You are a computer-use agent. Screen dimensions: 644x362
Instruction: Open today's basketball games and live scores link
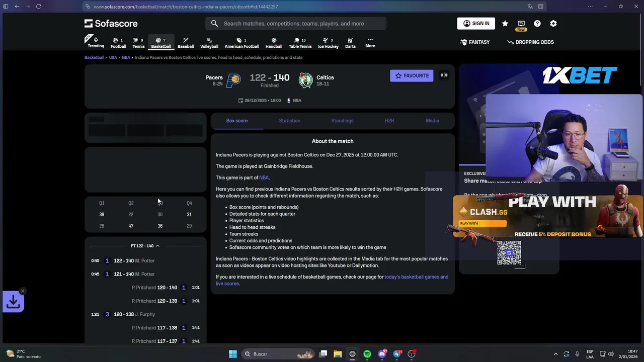(332, 280)
